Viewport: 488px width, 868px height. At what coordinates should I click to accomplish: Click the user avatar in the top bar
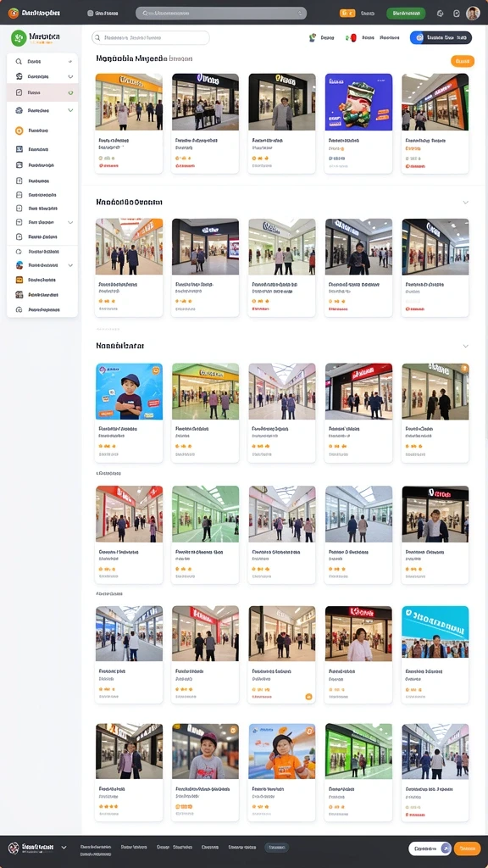pos(473,13)
